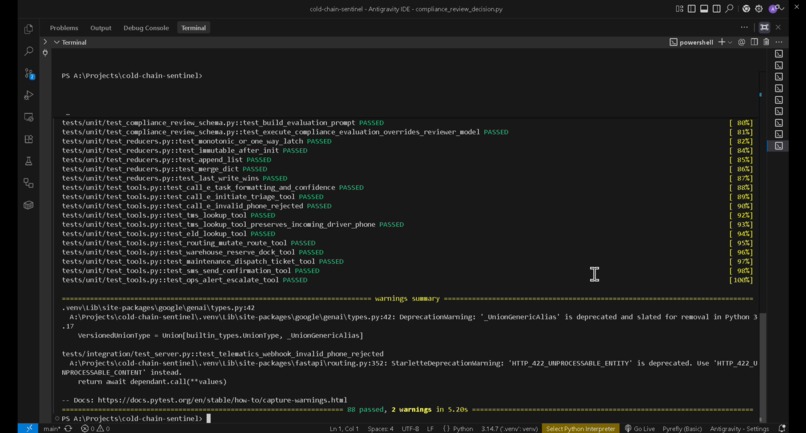Click test_ops_alert_escalate_tool PASSED line
The height and width of the screenshot is (433, 806).
point(185,280)
